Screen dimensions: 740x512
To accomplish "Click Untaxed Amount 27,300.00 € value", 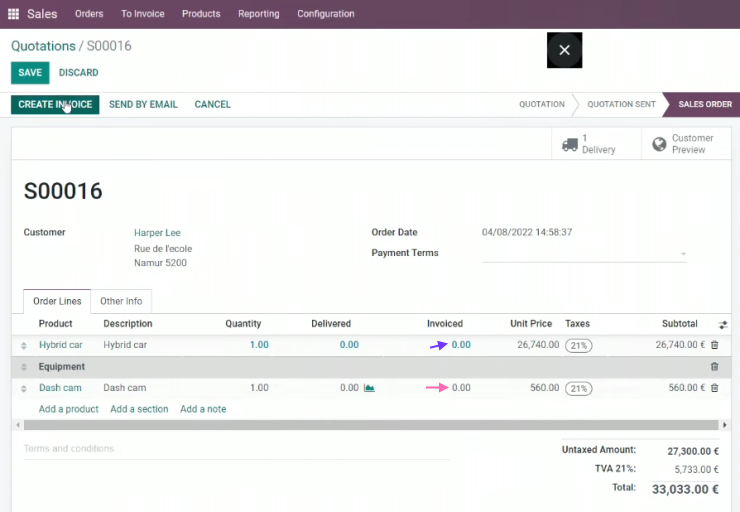I will [693, 452].
